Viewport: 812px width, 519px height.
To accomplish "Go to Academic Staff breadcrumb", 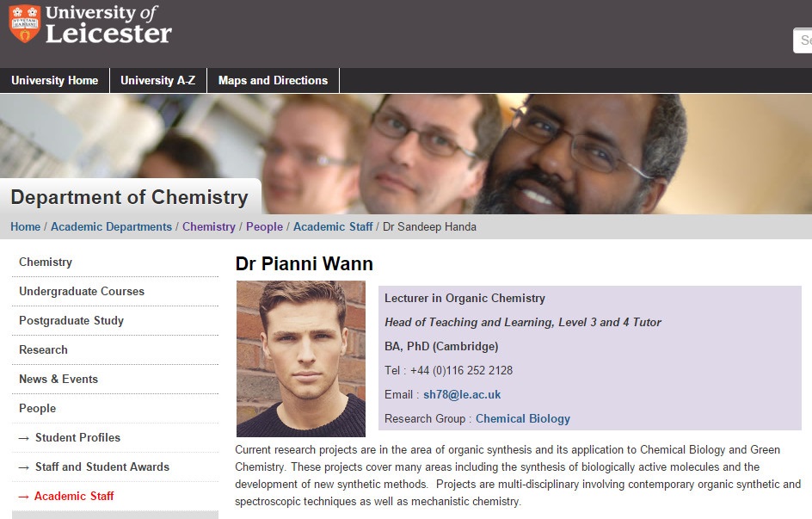I will pos(333,226).
